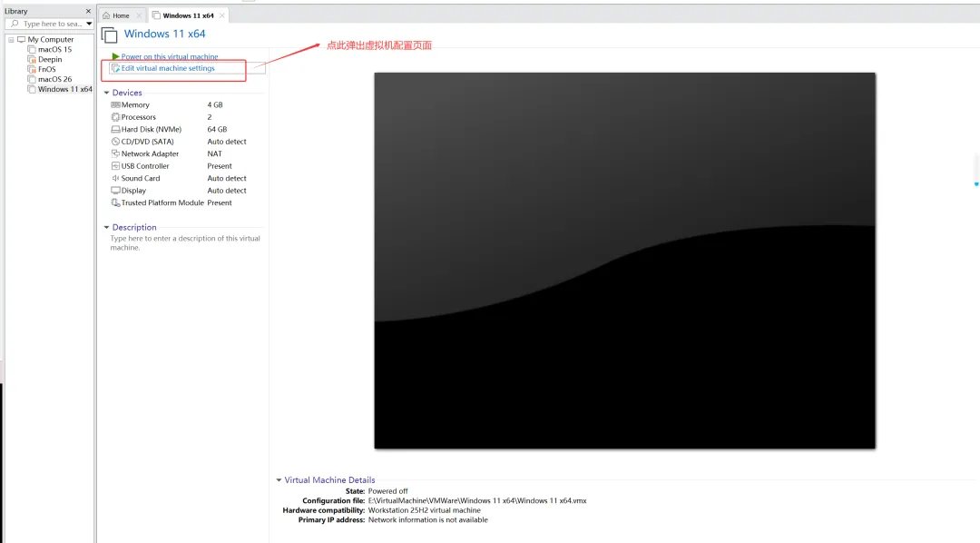
Task: Click the Memory 4 GB value
Action: 215,105
